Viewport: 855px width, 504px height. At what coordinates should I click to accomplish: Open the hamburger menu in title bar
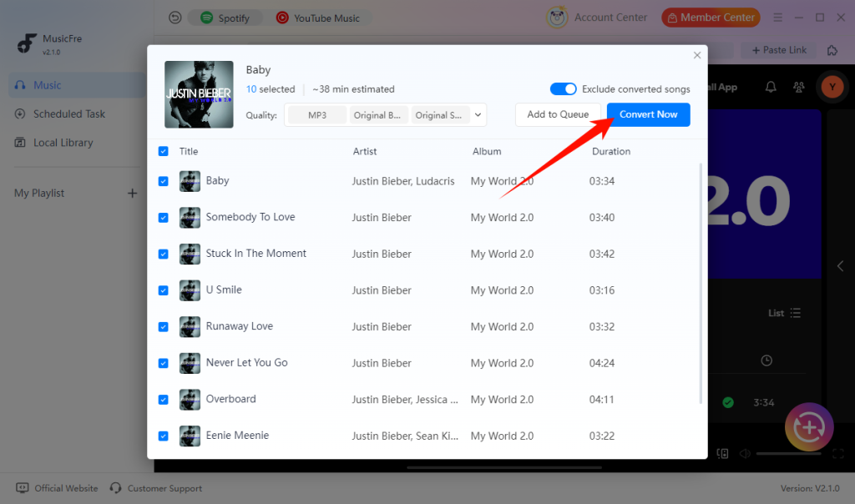point(777,18)
